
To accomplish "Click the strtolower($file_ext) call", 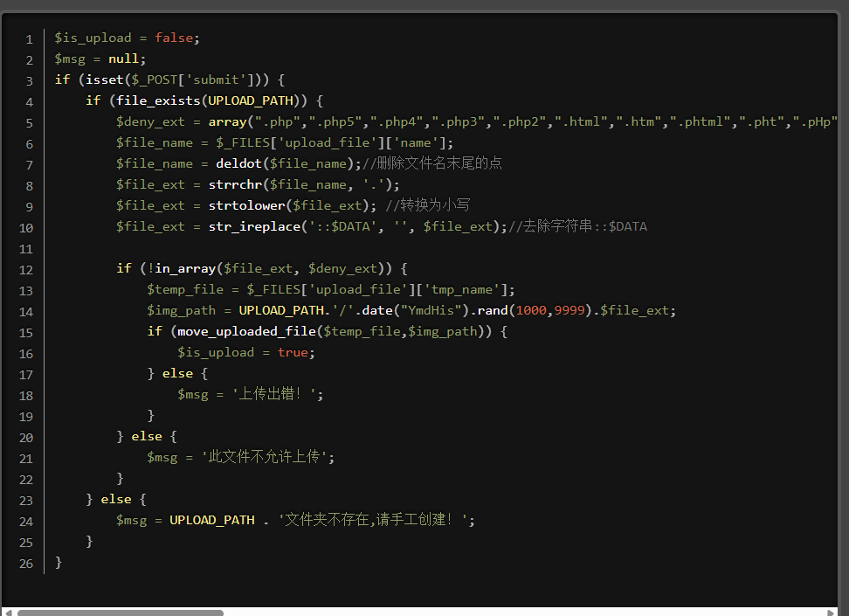I will point(288,206).
